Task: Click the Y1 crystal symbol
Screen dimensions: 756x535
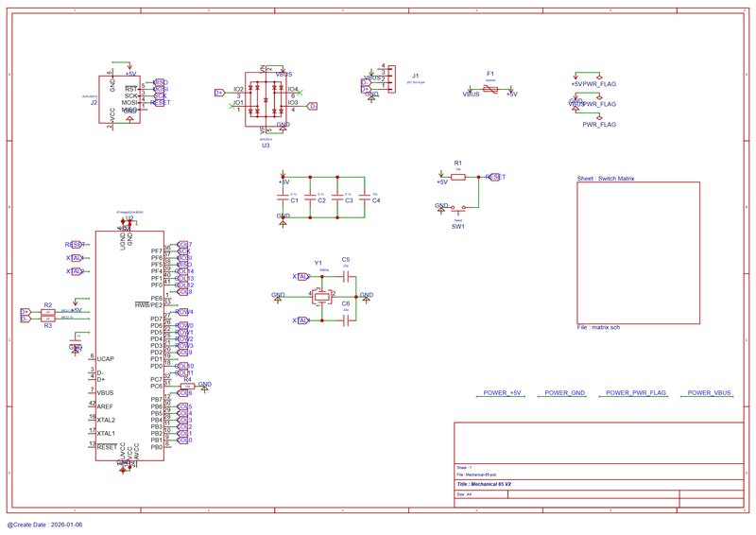Action: (321, 297)
